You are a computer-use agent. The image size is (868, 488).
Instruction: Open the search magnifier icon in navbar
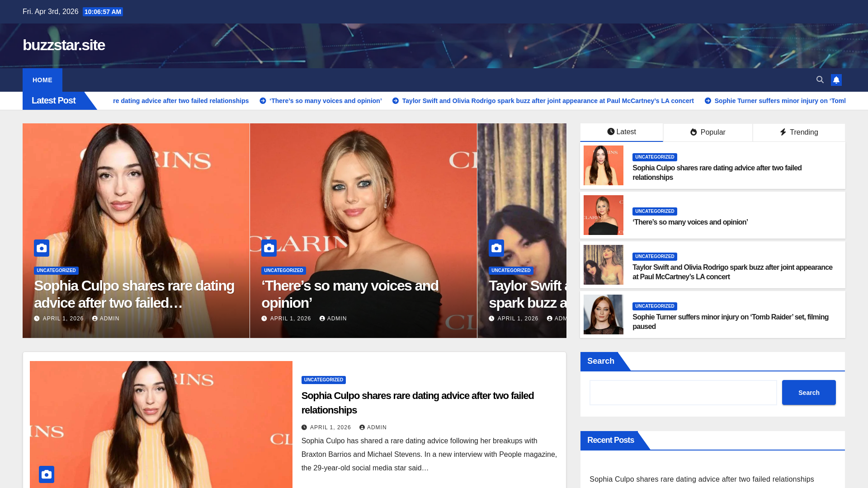point(820,80)
